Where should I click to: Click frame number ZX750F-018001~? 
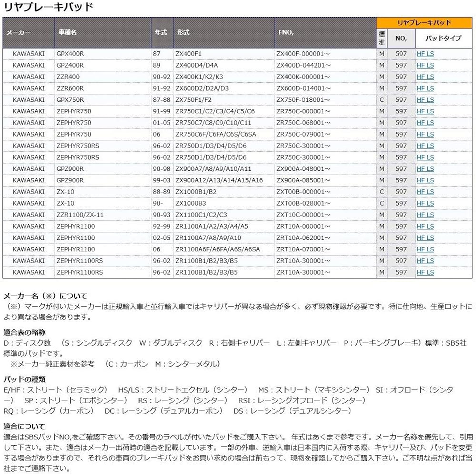click(303, 100)
